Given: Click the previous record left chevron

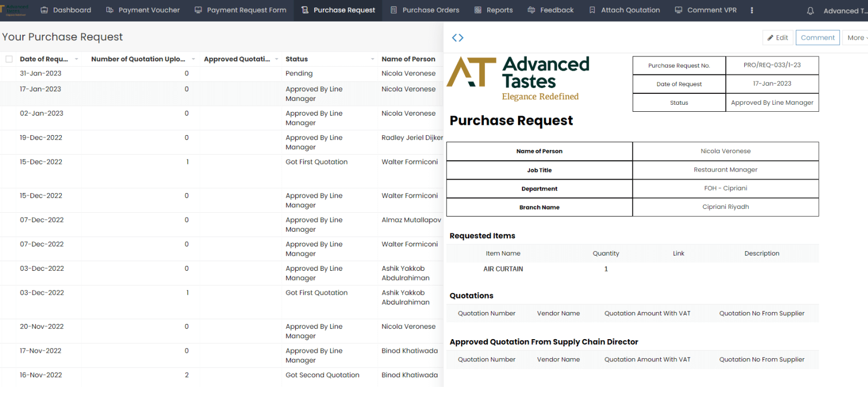Looking at the screenshot, I should 455,37.
